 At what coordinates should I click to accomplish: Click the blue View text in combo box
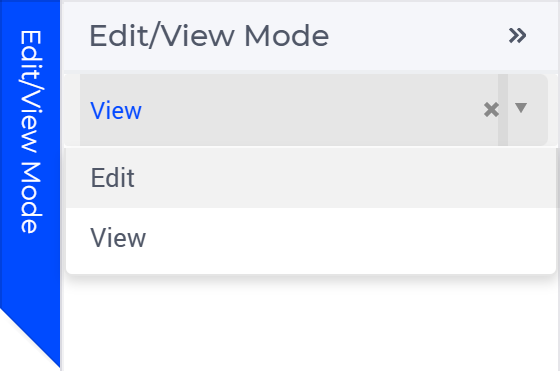coord(116,110)
